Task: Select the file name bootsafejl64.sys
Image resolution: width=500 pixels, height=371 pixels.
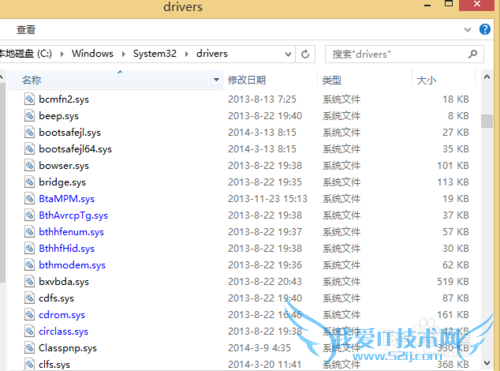Action: (75, 149)
